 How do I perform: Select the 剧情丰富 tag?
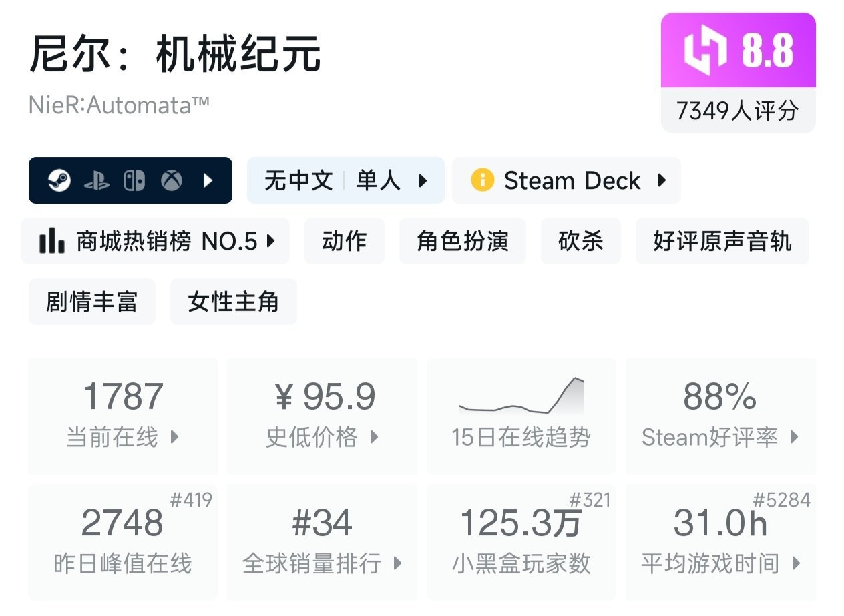(x=91, y=302)
